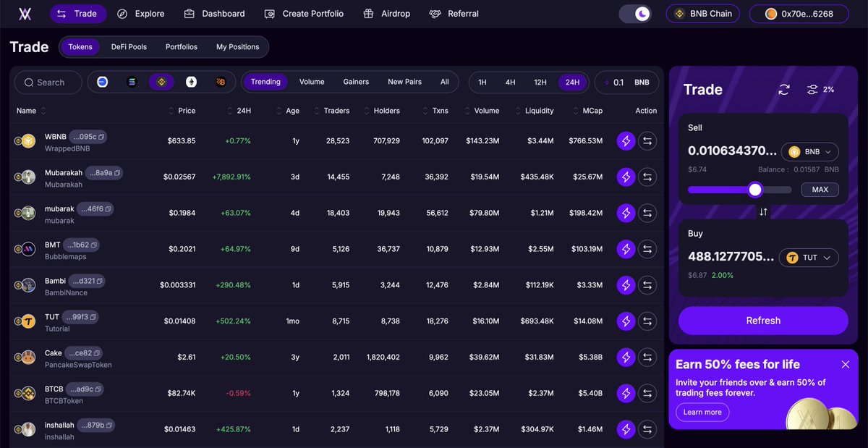Quick buy Cake with lightning icon
Image resolution: width=868 pixels, height=448 pixels.
click(x=626, y=357)
